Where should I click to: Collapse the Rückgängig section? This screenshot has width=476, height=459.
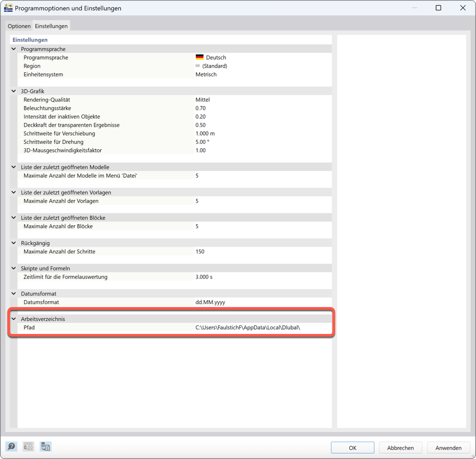[x=13, y=243]
